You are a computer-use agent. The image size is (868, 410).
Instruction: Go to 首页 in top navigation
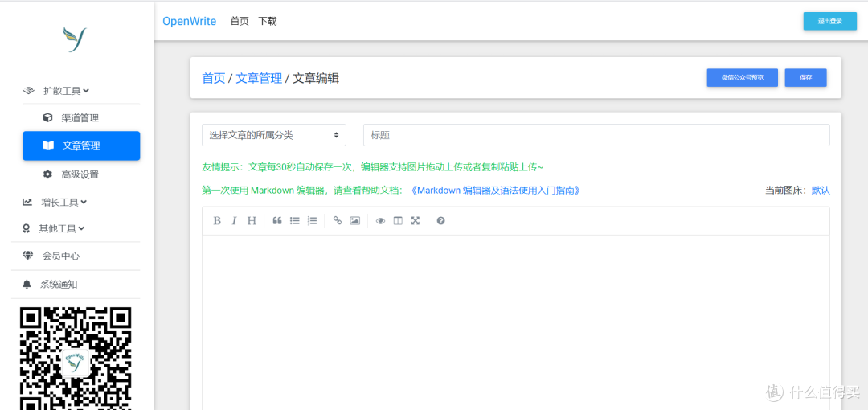pyautogui.click(x=240, y=21)
